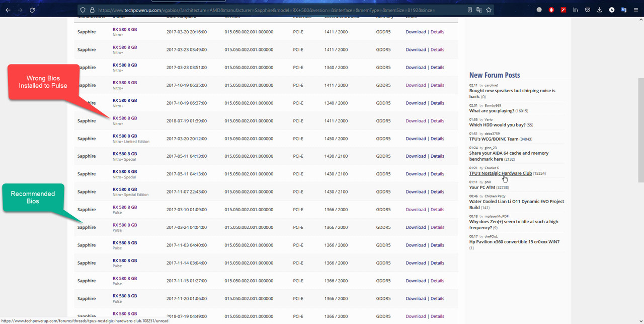The image size is (644, 324).
Task: Open 'Hp Pavilion x360 convertible' forum thread
Action: click(514, 242)
